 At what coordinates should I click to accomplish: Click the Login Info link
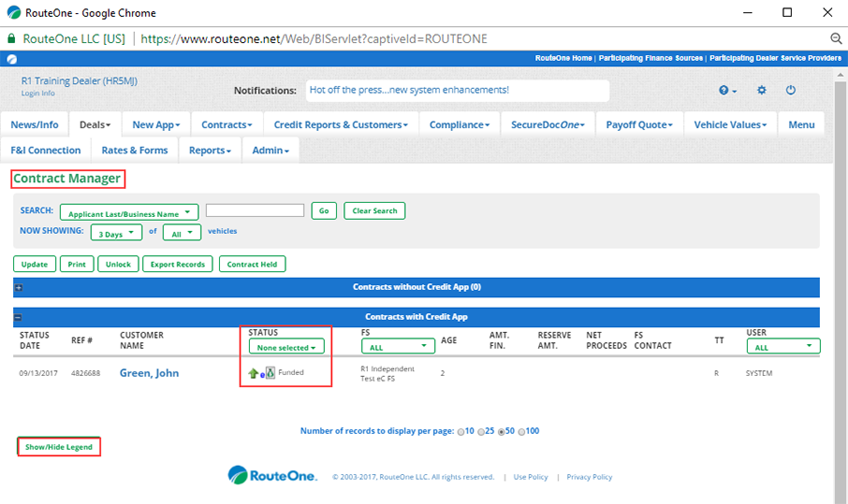(37, 93)
